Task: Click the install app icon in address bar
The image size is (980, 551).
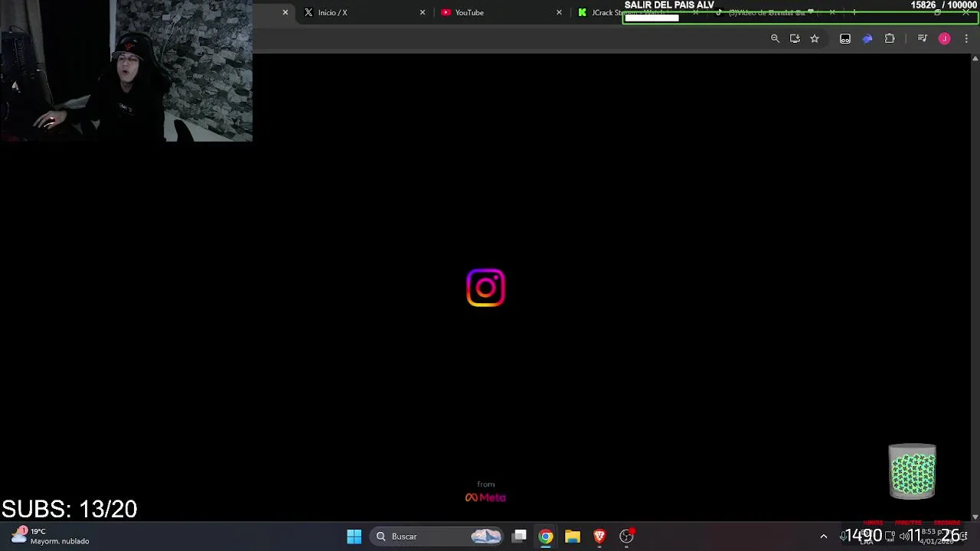Action: pyautogui.click(x=795, y=38)
